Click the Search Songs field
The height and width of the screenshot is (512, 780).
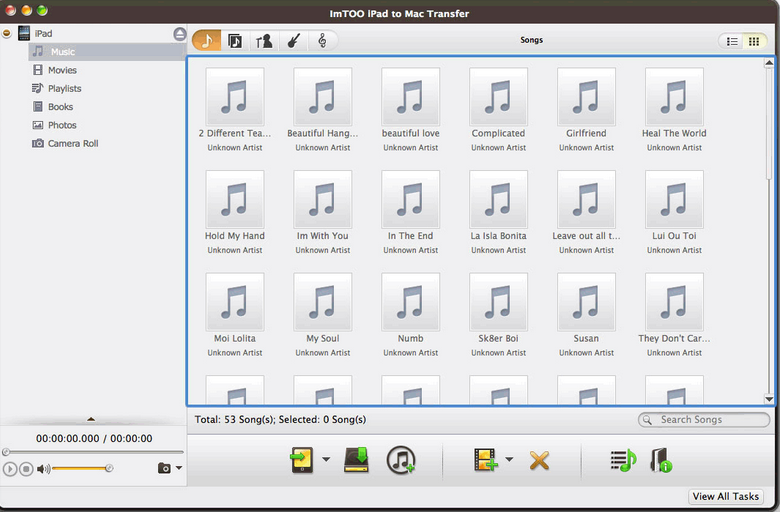(704, 420)
